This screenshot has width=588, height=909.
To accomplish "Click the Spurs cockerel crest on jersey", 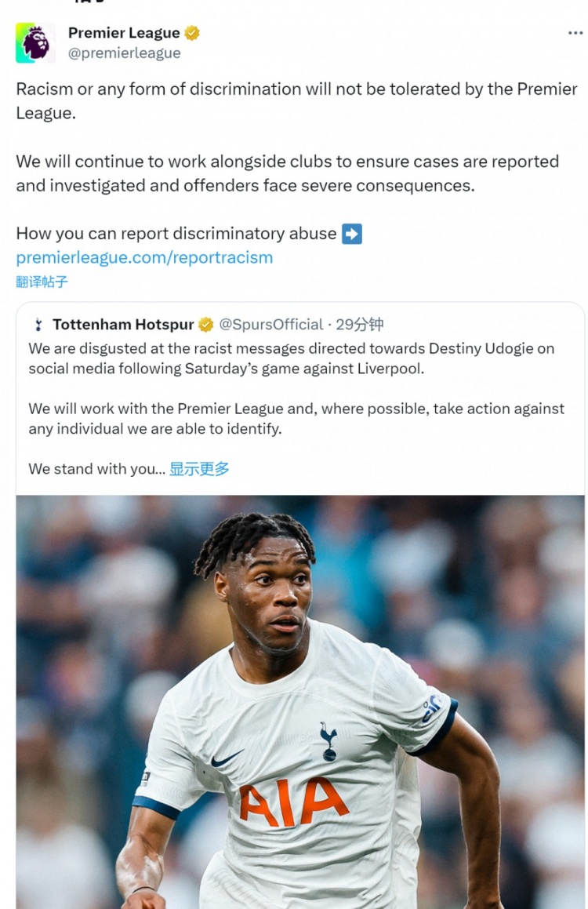I will [x=328, y=741].
